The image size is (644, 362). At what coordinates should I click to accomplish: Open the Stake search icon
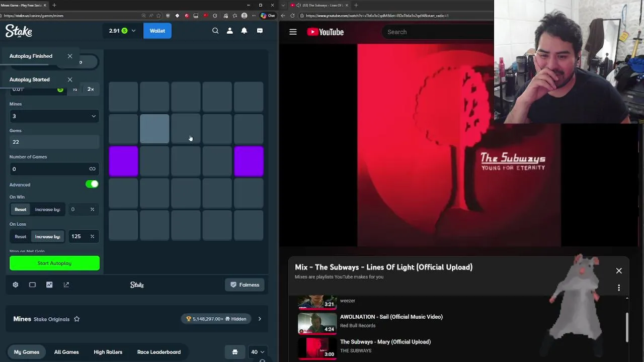click(215, 31)
